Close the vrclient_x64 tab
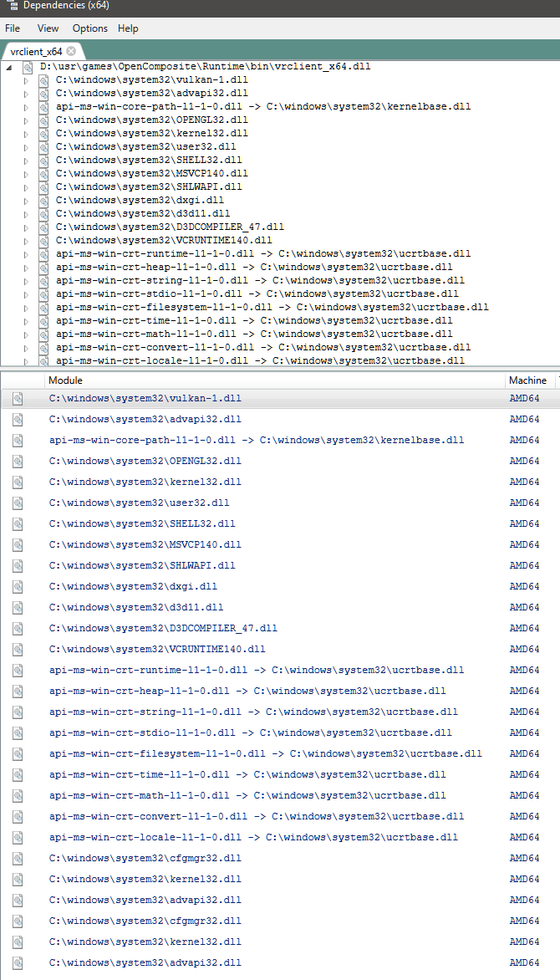The width and height of the screenshot is (560, 980). pos(71,51)
